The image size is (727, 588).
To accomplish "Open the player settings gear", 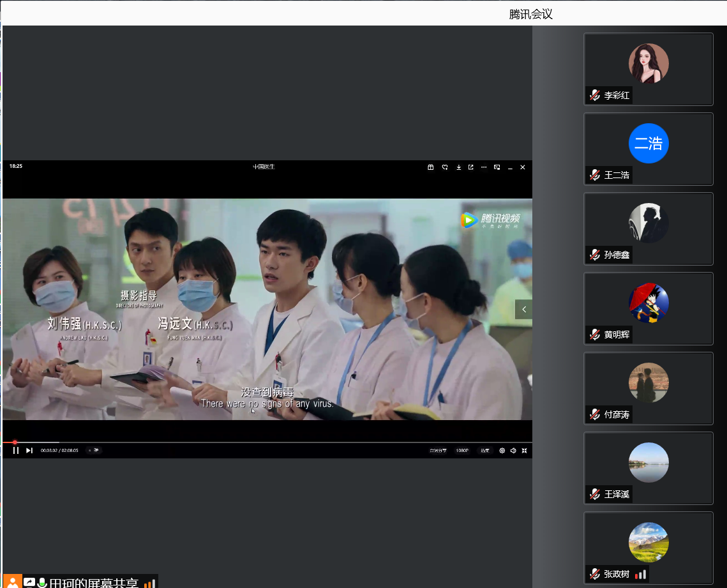I will (x=502, y=450).
